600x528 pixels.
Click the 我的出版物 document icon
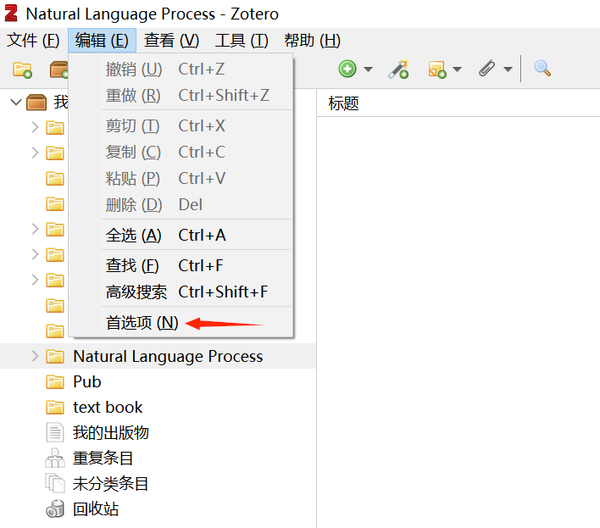55,433
